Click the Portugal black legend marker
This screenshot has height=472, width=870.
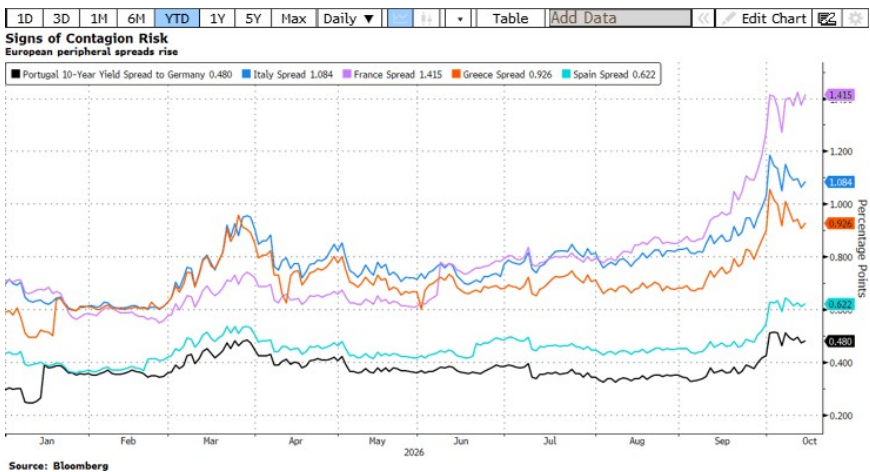pos(16,74)
